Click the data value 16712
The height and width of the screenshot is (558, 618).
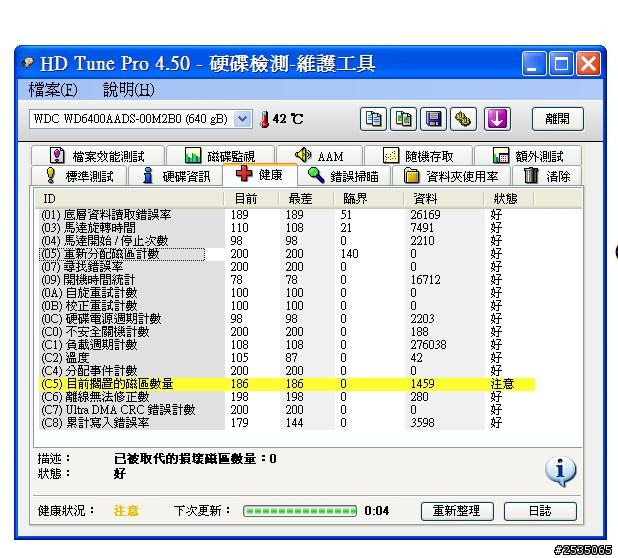(425, 280)
